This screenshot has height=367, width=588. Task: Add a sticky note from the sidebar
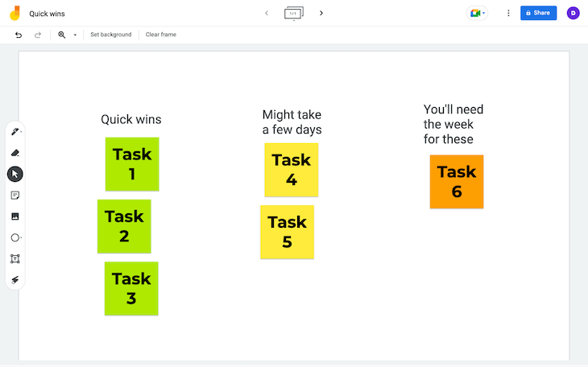15,196
